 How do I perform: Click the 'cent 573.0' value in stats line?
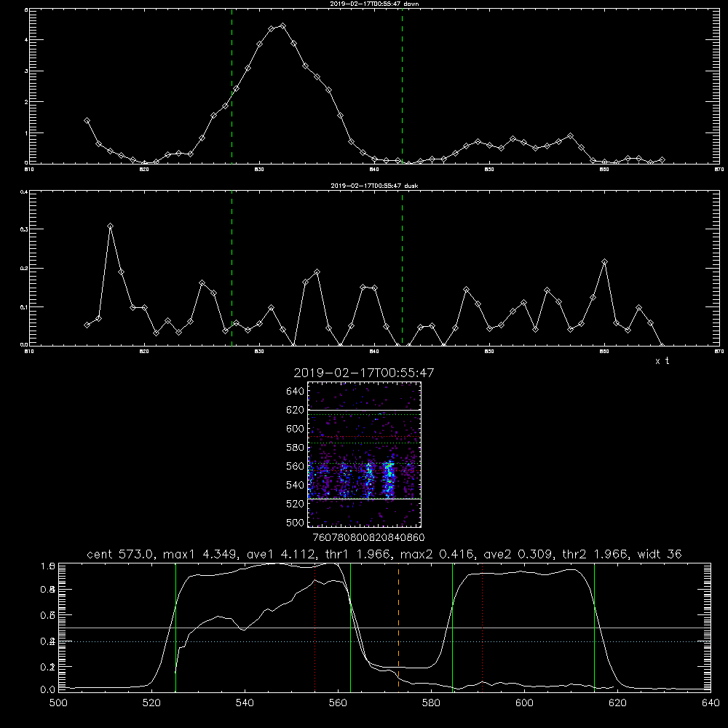click(x=120, y=554)
